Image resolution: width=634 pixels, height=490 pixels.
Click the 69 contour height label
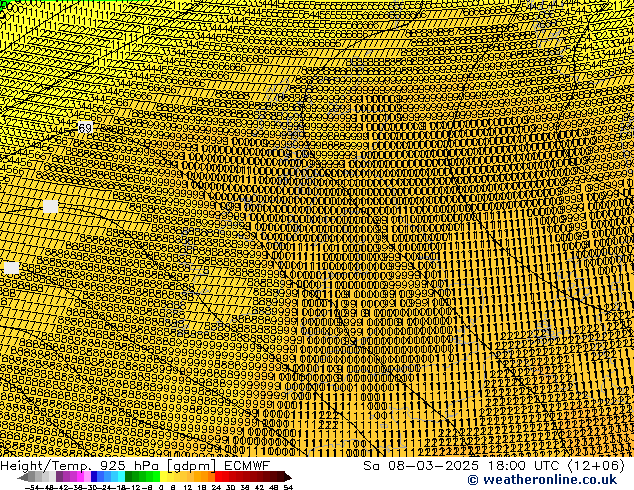(x=85, y=128)
